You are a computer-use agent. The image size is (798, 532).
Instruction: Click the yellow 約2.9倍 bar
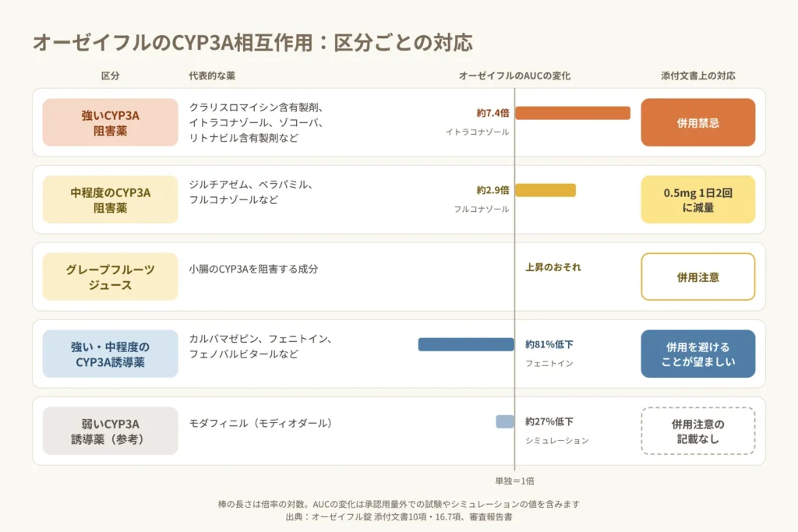tap(546, 190)
